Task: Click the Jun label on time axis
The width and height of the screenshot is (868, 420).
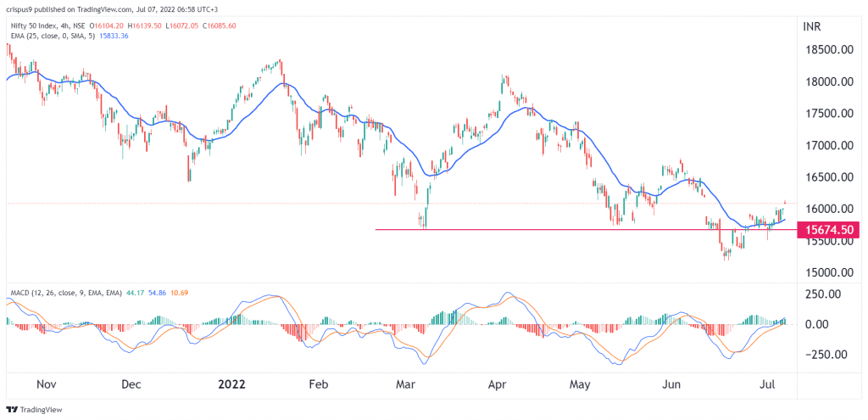Action: 672,384
